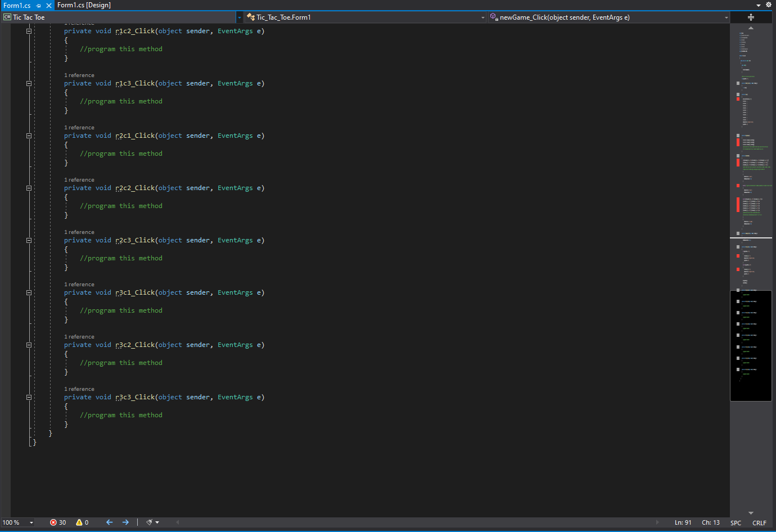Viewport: 776px width, 532px height.
Task: Click the split editor handle icon
Action: [751, 17]
